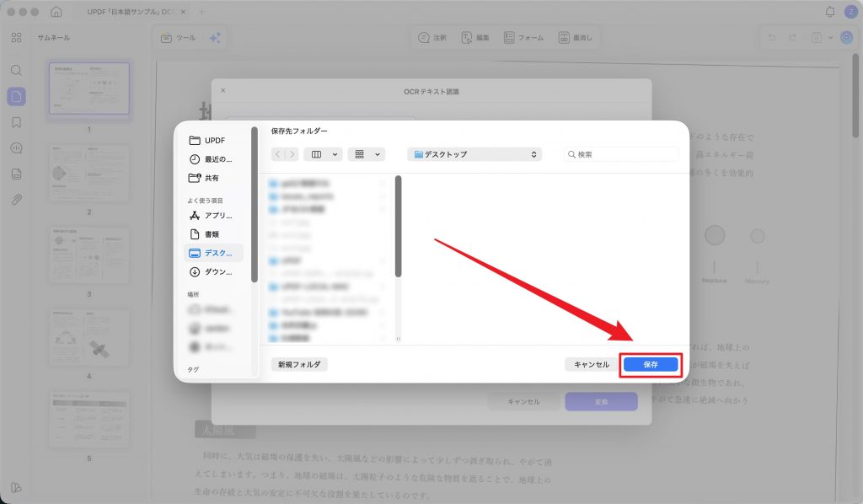Go forward in folder navigation
The height and width of the screenshot is (504, 863).
click(292, 154)
